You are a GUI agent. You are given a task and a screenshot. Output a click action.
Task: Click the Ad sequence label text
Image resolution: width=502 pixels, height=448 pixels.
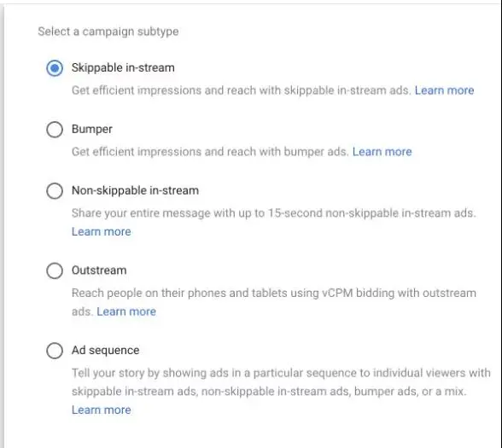coord(105,351)
